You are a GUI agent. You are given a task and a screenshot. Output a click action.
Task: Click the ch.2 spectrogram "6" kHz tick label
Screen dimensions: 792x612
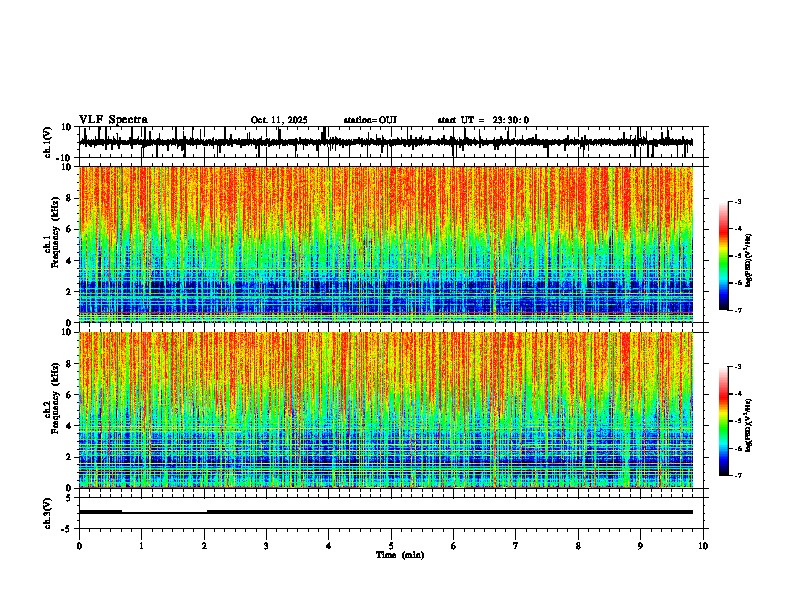(69, 394)
